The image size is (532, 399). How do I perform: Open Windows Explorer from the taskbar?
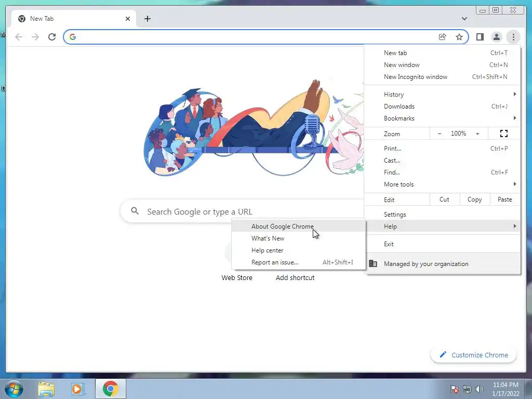pyautogui.click(x=46, y=389)
